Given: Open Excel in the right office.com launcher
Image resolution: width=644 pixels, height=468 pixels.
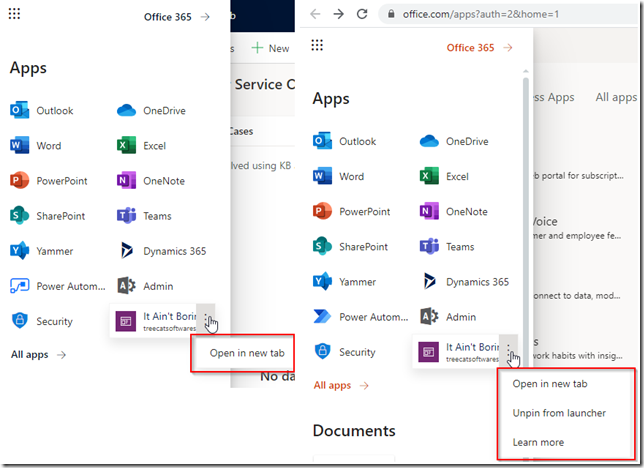Looking at the screenshot, I should 444,176.
